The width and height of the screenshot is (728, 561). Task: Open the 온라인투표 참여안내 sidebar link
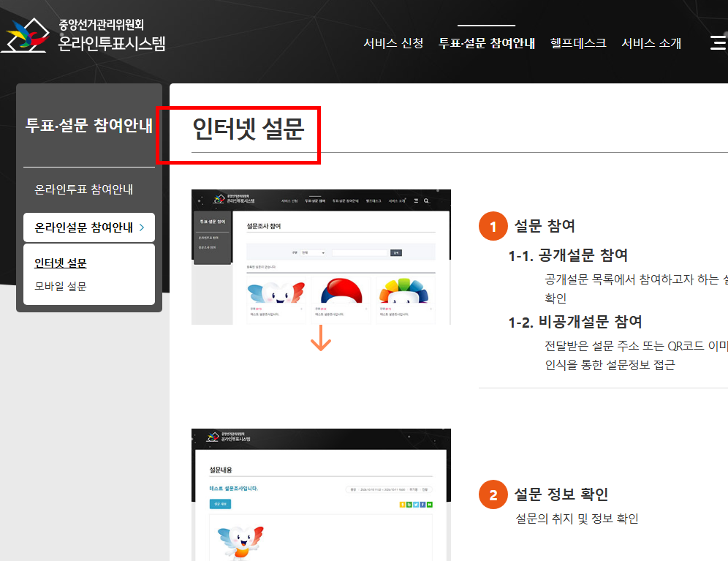[79, 189]
